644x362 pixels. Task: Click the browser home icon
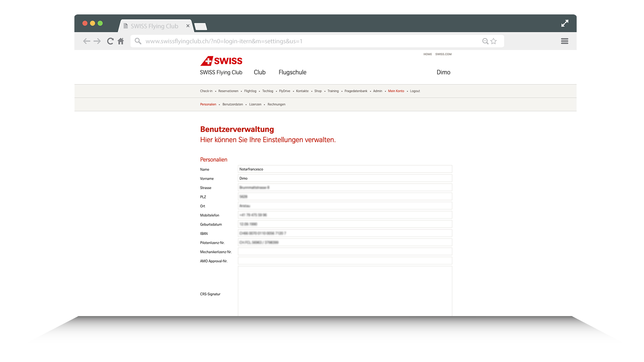(x=121, y=41)
